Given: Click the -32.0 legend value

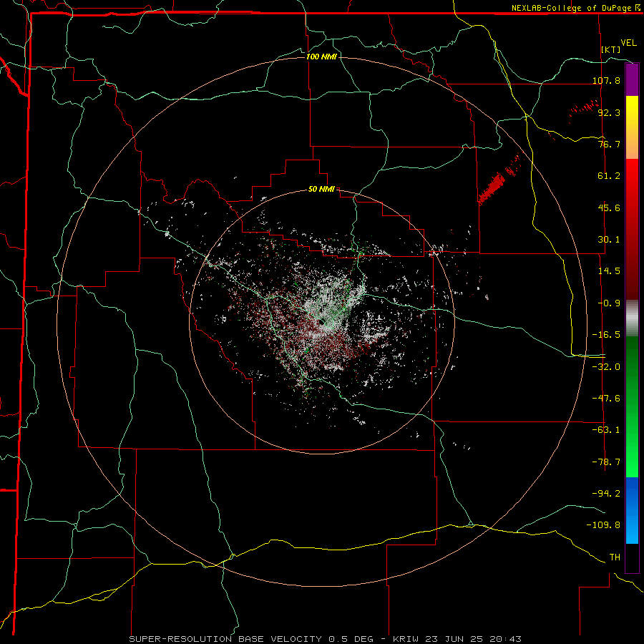Looking at the screenshot, I should 606,367.
